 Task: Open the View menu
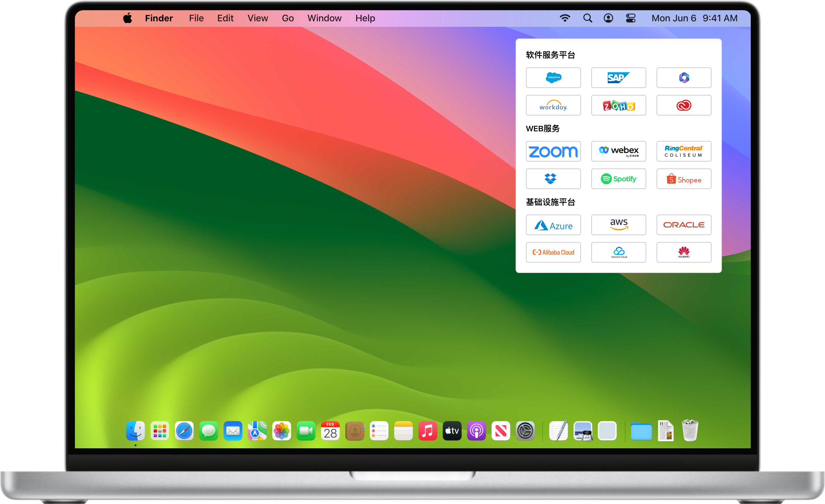(x=258, y=18)
